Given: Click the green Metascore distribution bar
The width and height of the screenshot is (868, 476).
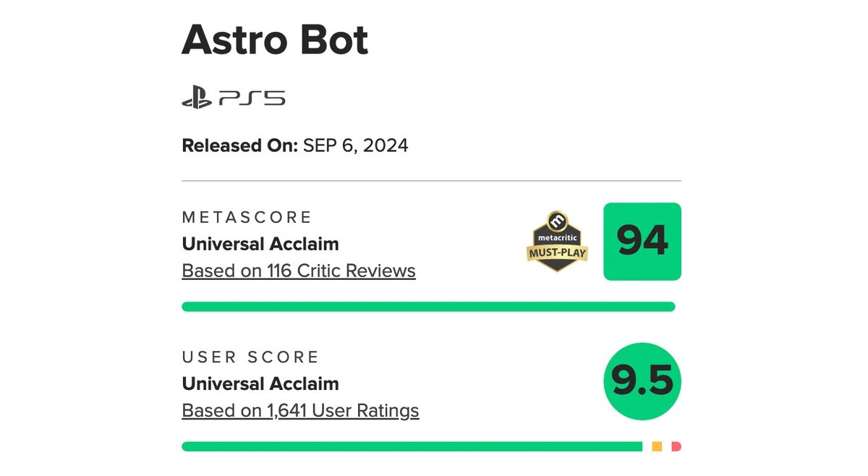Looking at the screenshot, I should point(428,307).
